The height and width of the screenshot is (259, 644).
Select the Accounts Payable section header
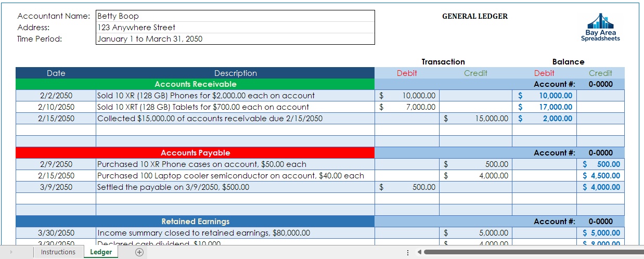pos(195,153)
